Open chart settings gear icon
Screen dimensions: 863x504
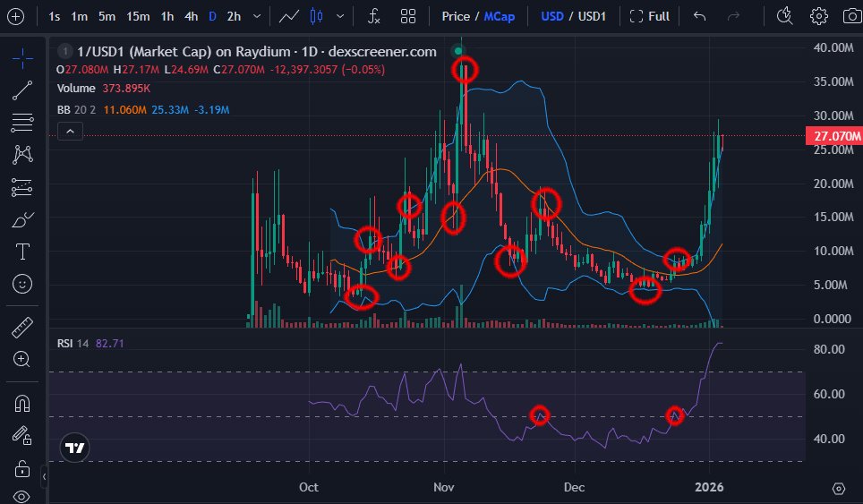click(x=818, y=16)
